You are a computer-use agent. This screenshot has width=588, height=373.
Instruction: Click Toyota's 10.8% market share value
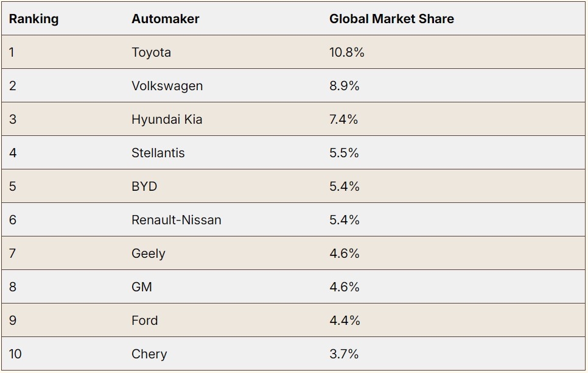tap(346, 52)
